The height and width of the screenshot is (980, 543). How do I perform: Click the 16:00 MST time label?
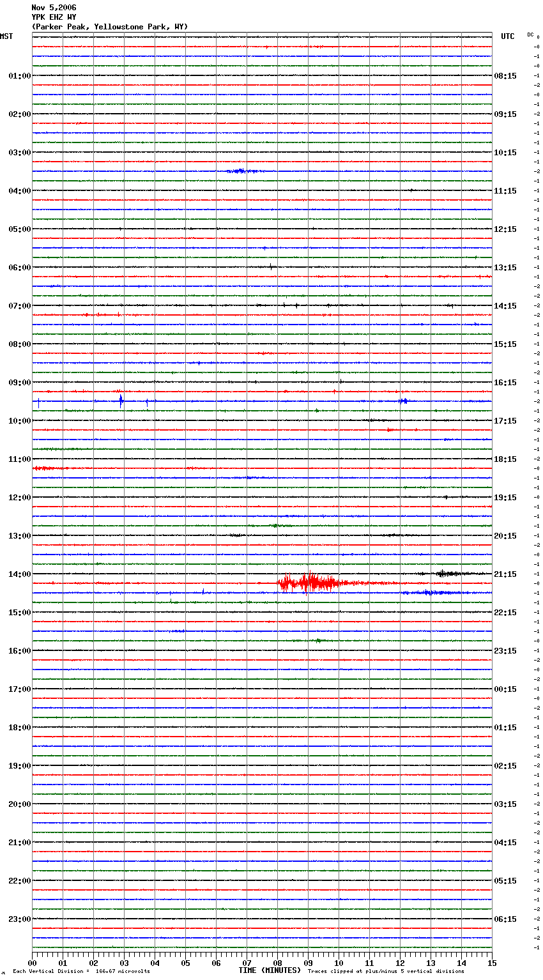(x=20, y=651)
